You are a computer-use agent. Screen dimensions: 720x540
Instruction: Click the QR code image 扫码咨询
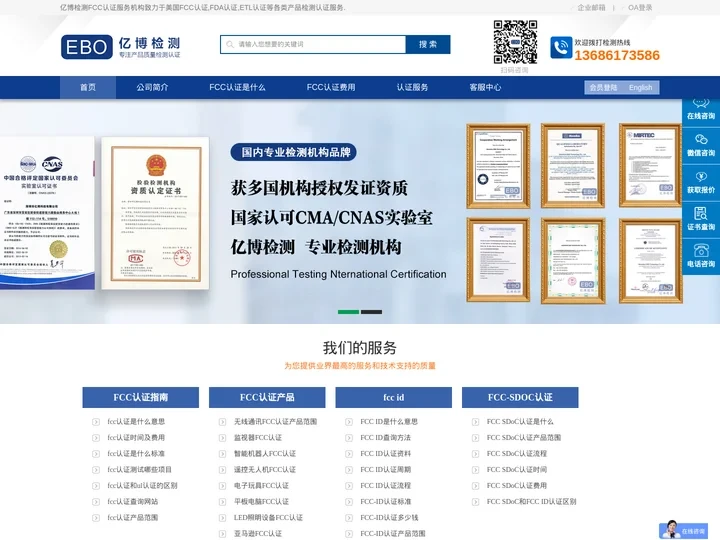coord(515,42)
